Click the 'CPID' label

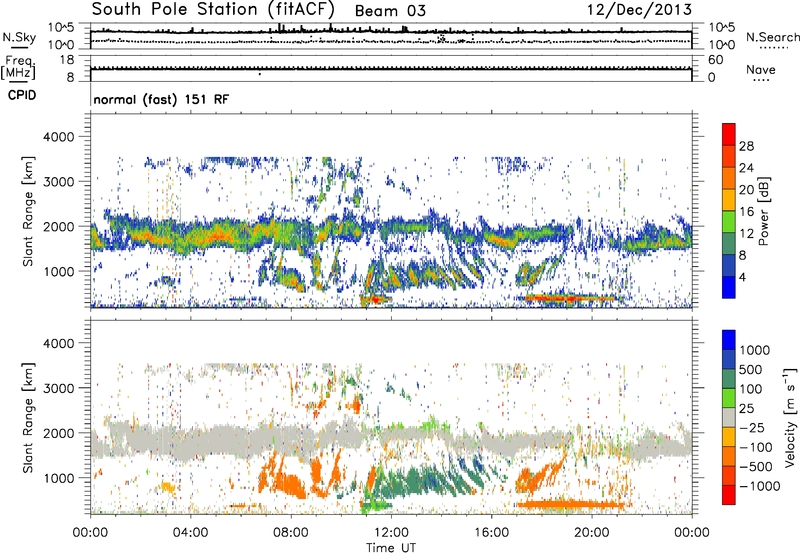(22, 95)
